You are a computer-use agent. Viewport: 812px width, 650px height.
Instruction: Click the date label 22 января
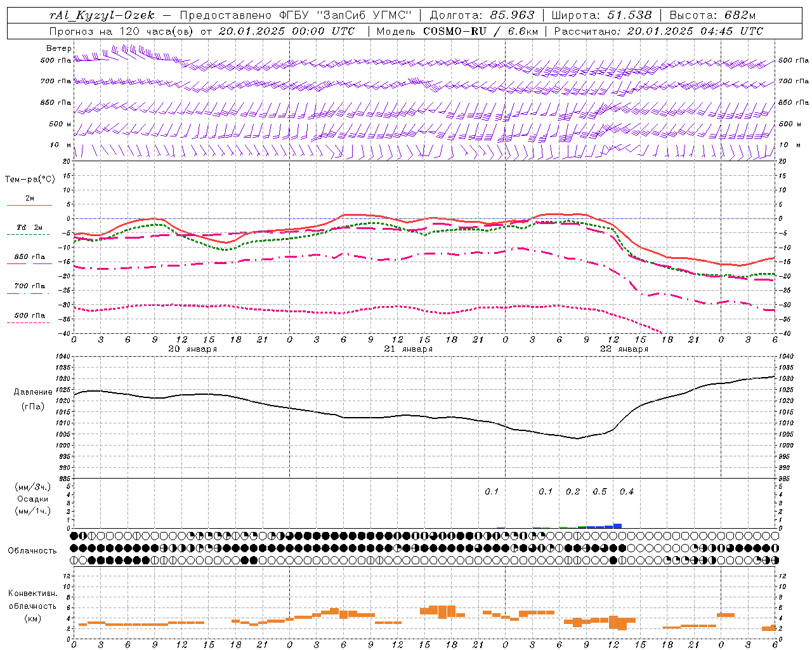tap(624, 349)
